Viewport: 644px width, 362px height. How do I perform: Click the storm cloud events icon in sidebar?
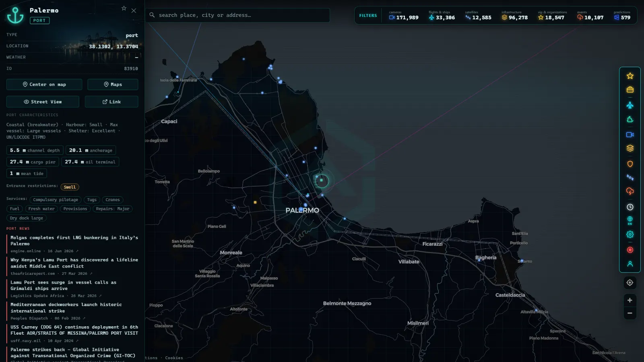tap(630, 191)
